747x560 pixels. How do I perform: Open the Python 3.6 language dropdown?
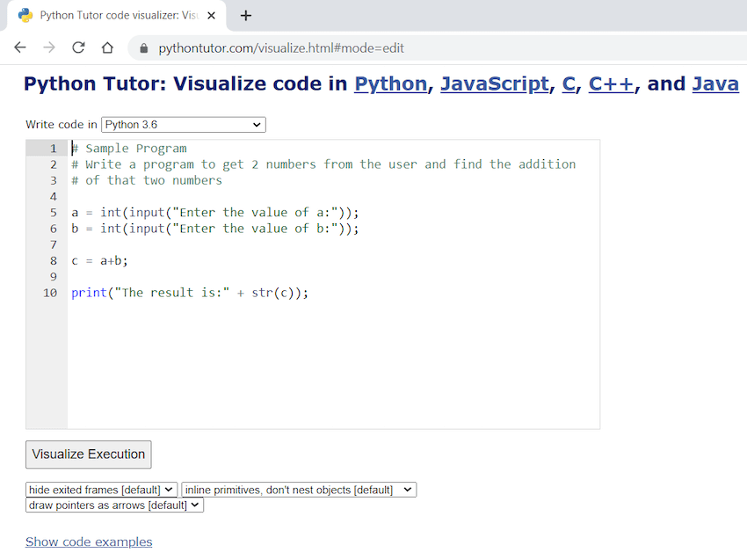tap(184, 125)
